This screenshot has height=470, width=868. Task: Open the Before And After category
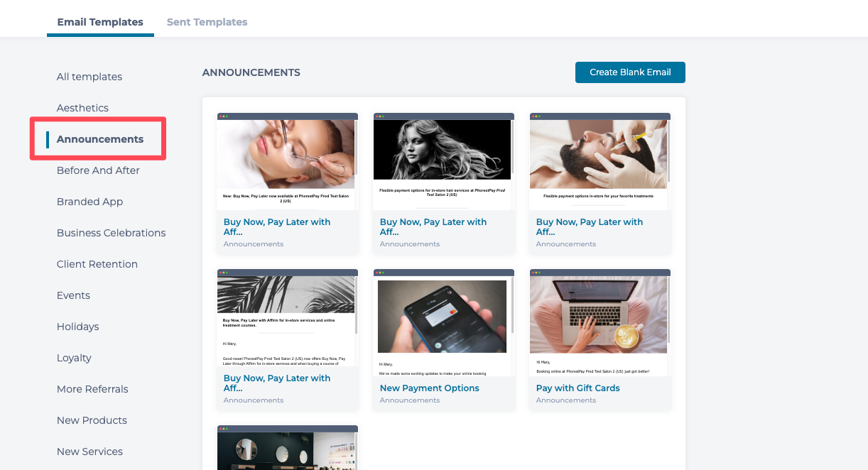tap(98, 170)
